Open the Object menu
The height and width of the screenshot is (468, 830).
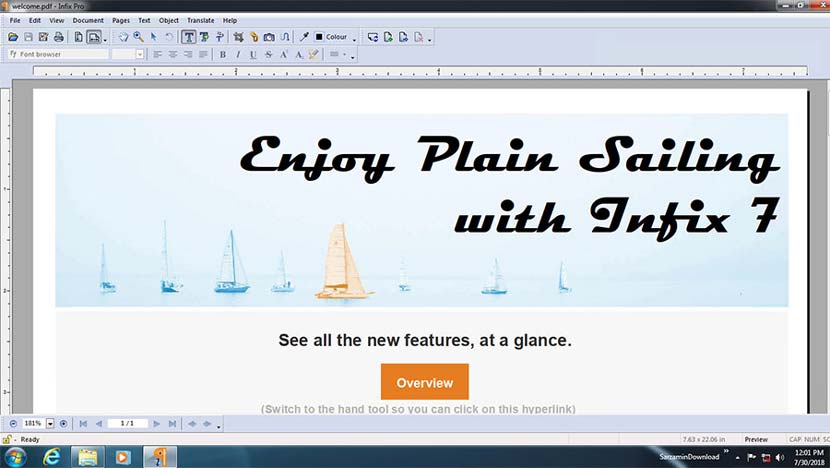click(169, 20)
